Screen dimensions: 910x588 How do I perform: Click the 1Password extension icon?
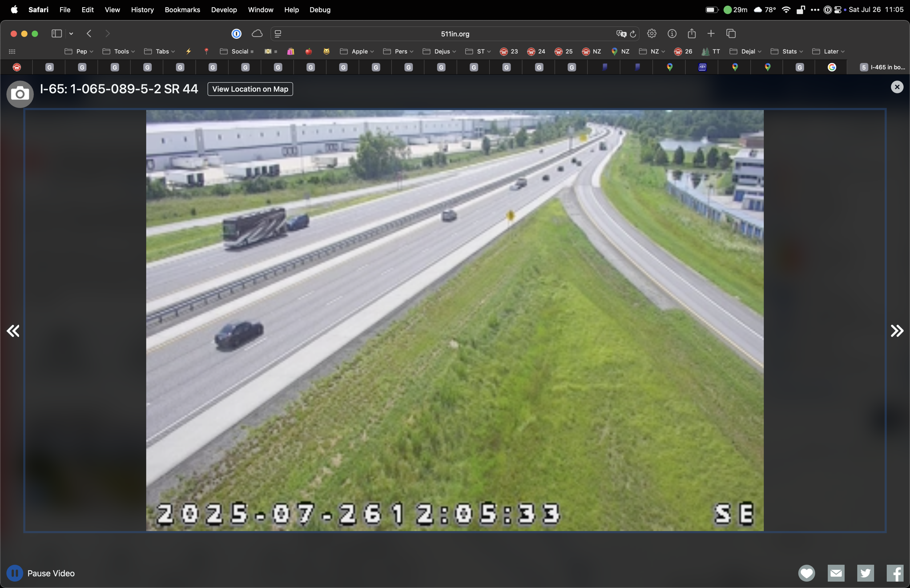pos(236,33)
